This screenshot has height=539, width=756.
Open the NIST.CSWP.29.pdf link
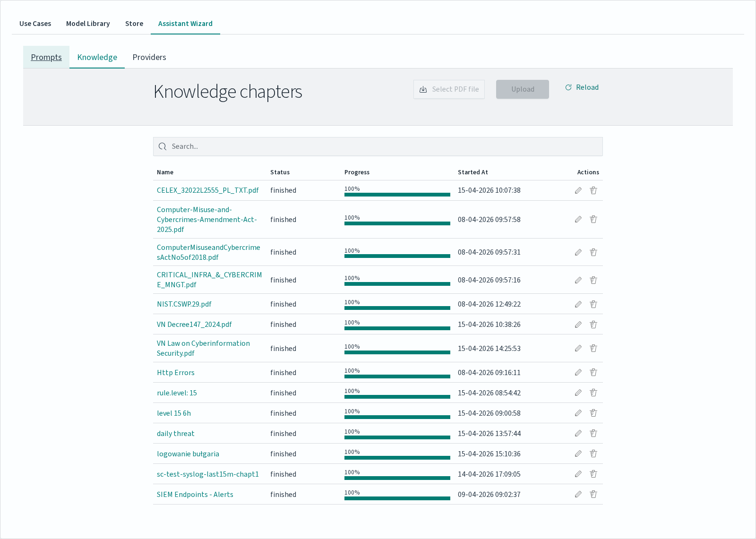tap(184, 304)
